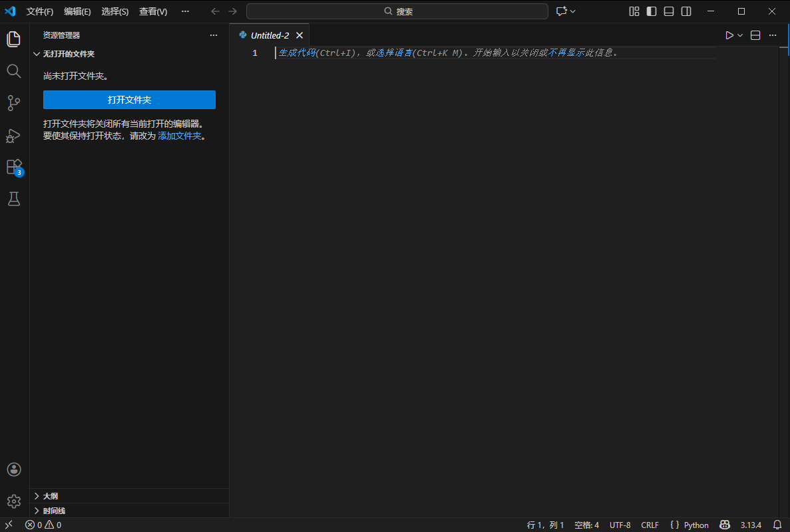
Task: Expand the 时间线 timeline section
Action: pos(54,511)
